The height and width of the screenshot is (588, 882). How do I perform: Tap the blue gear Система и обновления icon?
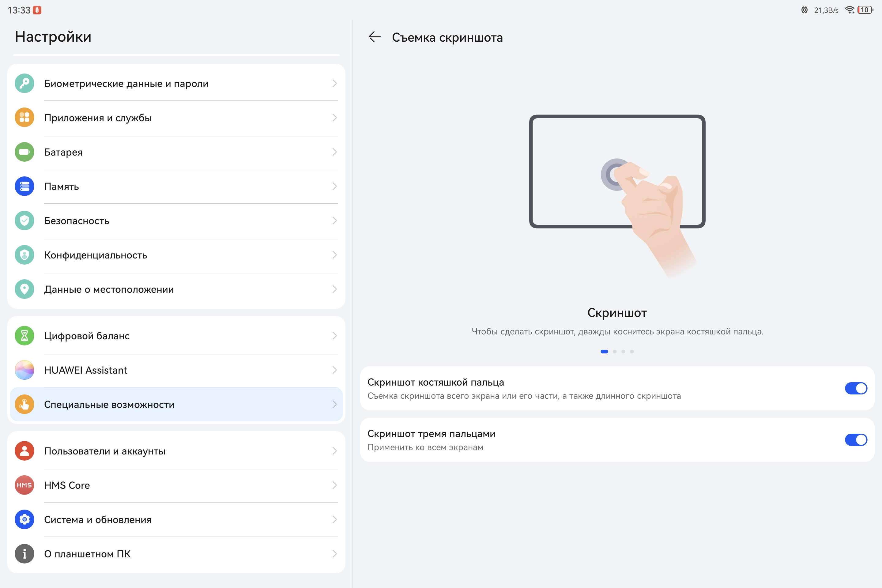point(24,519)
